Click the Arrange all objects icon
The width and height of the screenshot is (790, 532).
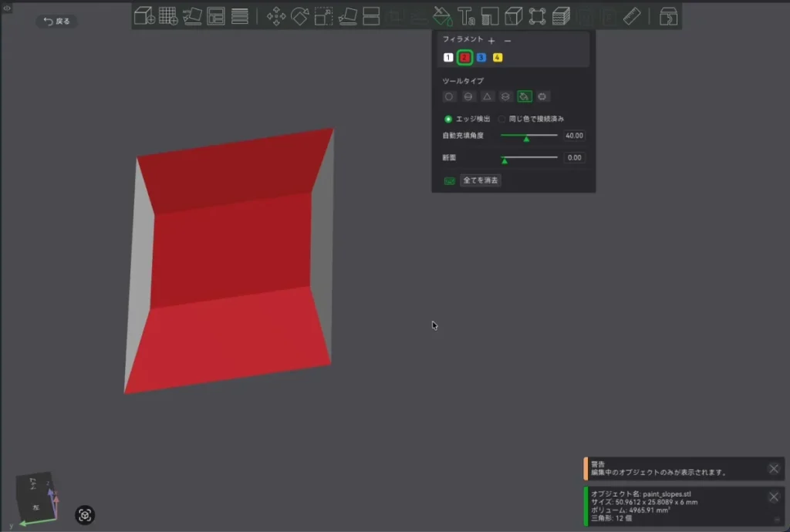click(x=216, y=16)
